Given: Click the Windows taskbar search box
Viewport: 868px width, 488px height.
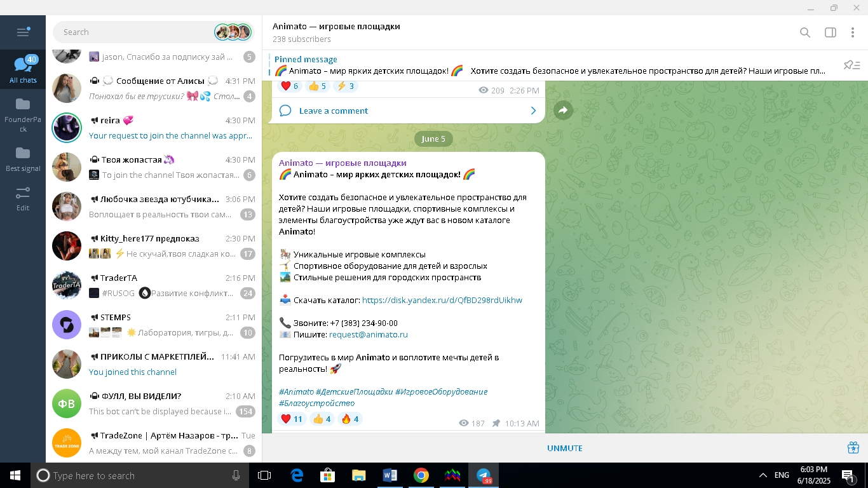Looking at the screenshot, I should point(140,475).
